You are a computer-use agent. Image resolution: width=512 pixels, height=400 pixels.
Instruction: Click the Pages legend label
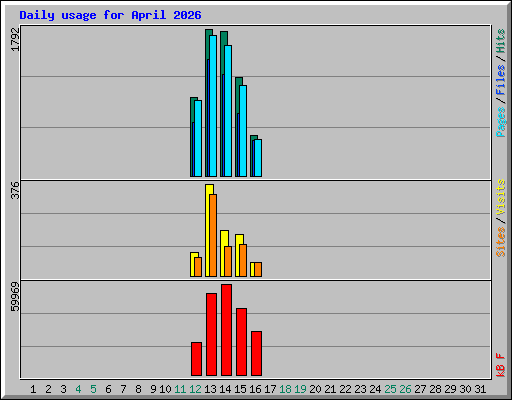click(501, 122)
